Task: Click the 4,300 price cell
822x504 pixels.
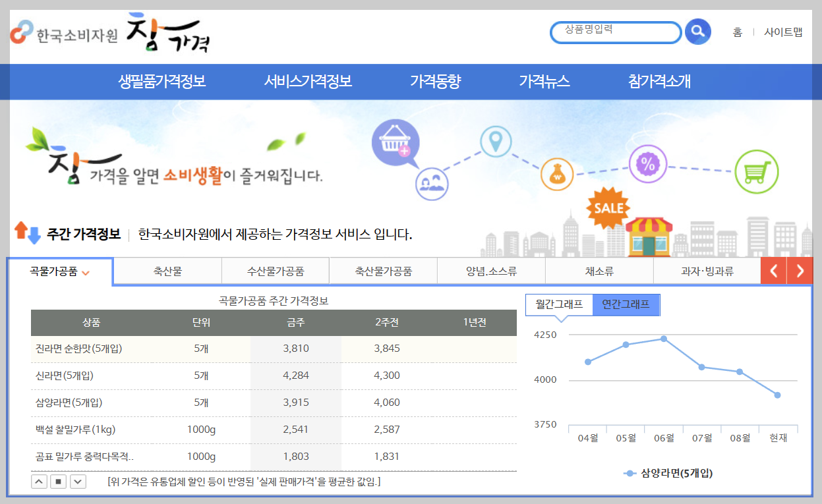Action: (x=387, y=376)
